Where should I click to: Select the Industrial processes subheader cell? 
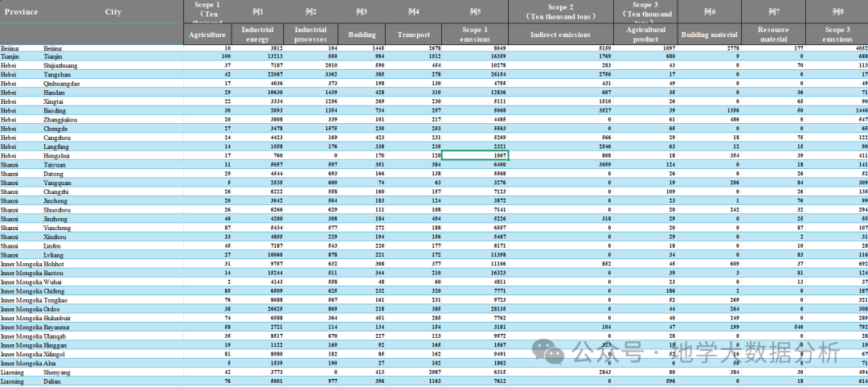pyautogui.click(x=311, y=35)
